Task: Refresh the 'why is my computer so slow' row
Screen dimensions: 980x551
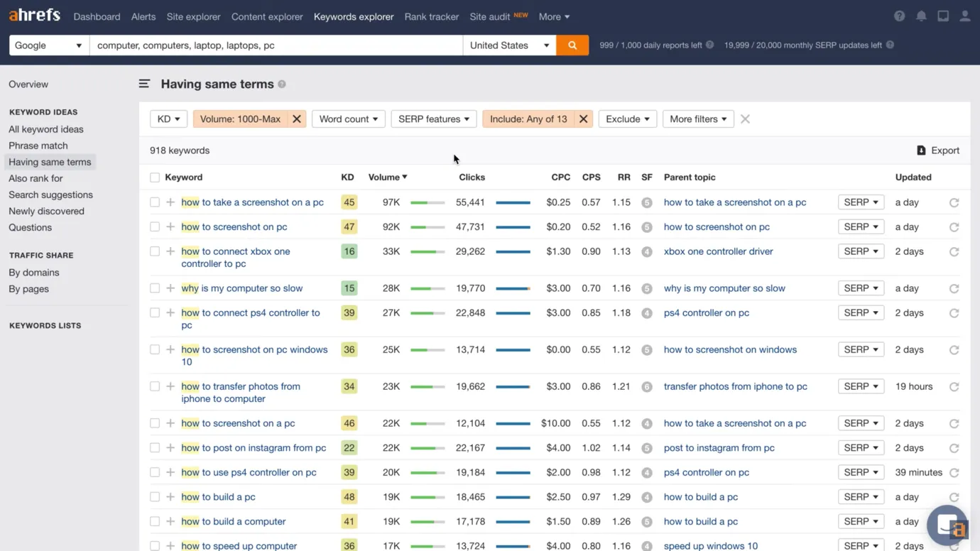Action: tap(954, 288)
